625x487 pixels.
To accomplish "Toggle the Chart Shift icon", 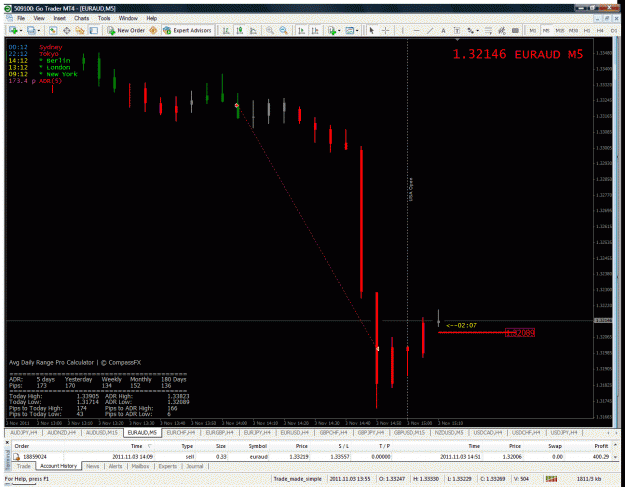I will [x=315, y=30].
